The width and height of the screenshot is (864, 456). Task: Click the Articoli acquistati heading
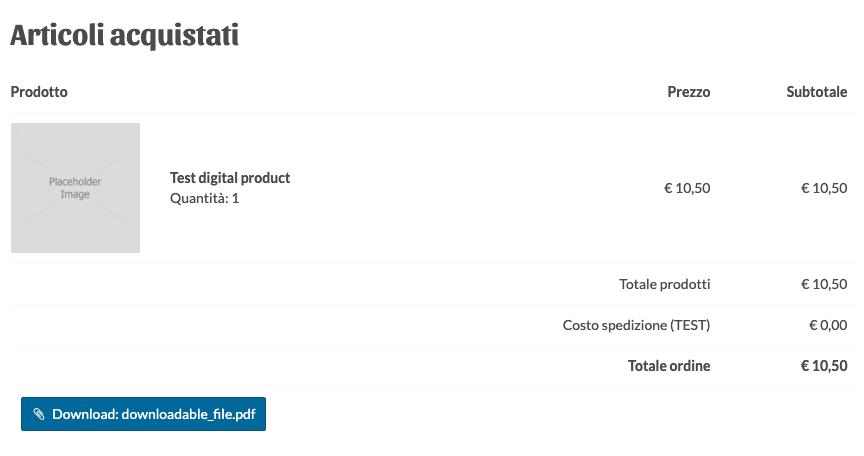coord(124,36)
